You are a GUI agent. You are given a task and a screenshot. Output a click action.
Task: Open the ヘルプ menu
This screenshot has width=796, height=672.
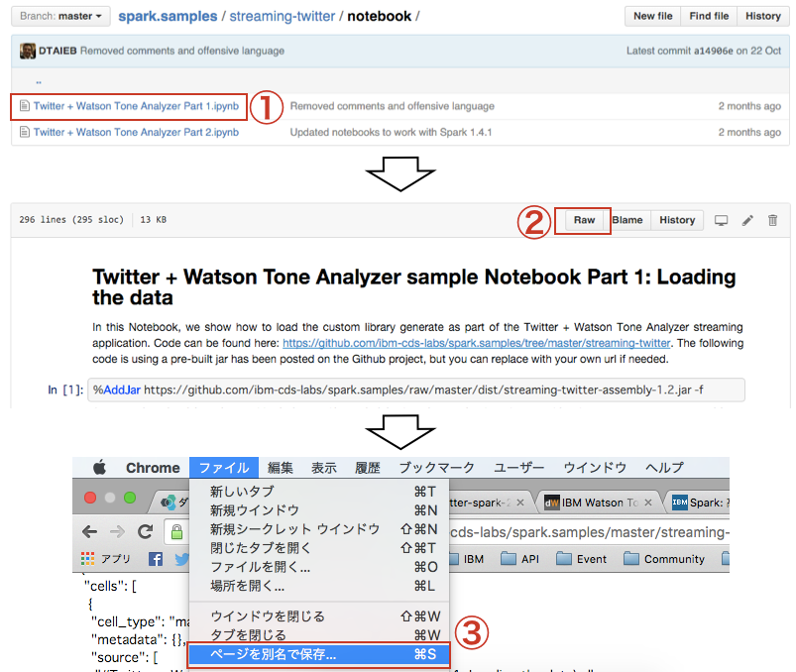coord(664,468)
